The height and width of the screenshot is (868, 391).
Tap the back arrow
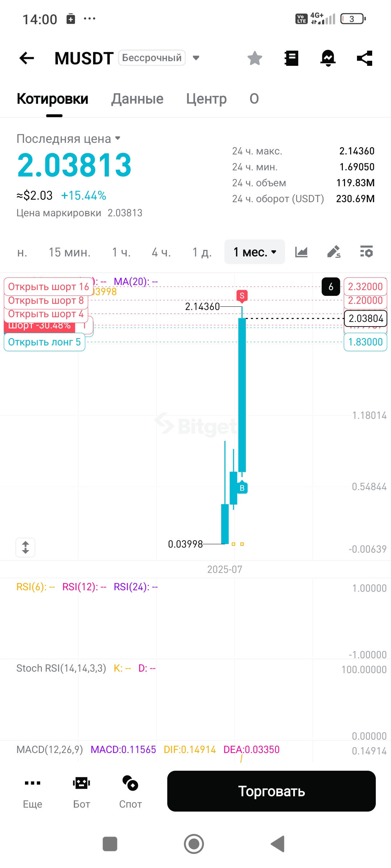point(27,58)
